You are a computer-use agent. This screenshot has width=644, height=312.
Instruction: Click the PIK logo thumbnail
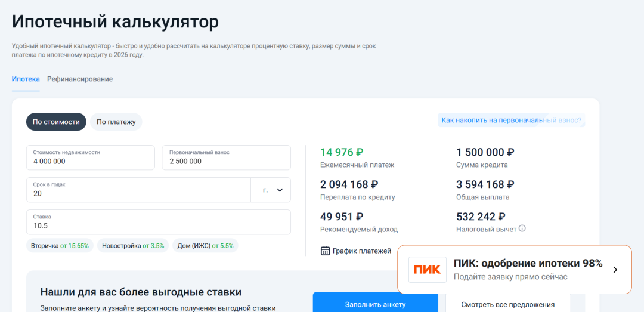click(x=427, y=270)
